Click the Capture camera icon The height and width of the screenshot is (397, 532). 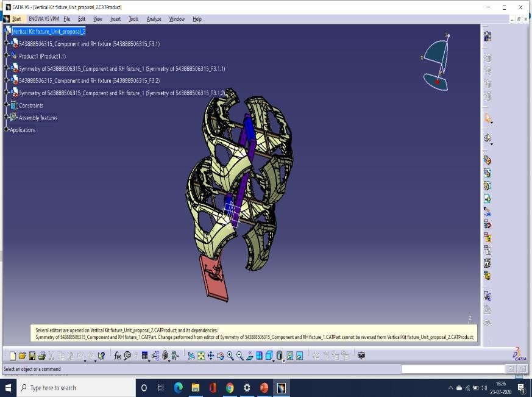pos(361,356)
